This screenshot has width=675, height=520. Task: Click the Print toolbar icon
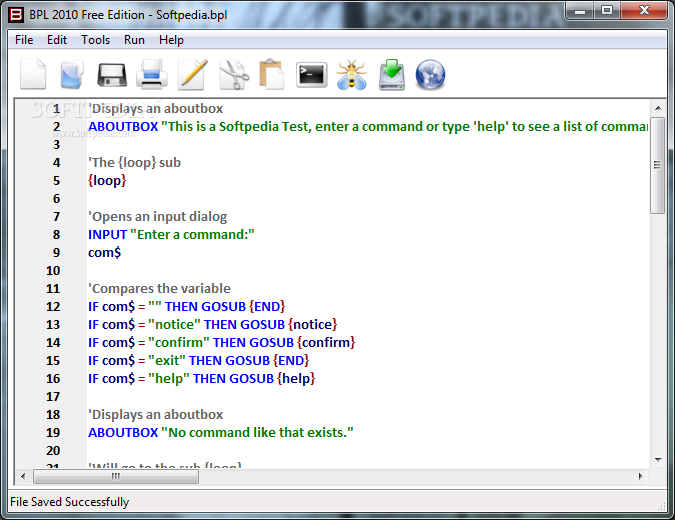pos(152,75)
